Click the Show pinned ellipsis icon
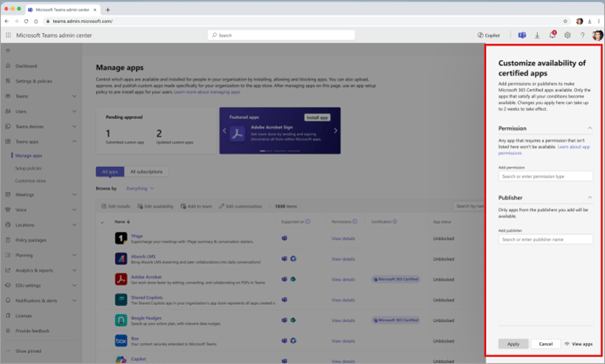This screenshot has height=364, width=605. 8,351
